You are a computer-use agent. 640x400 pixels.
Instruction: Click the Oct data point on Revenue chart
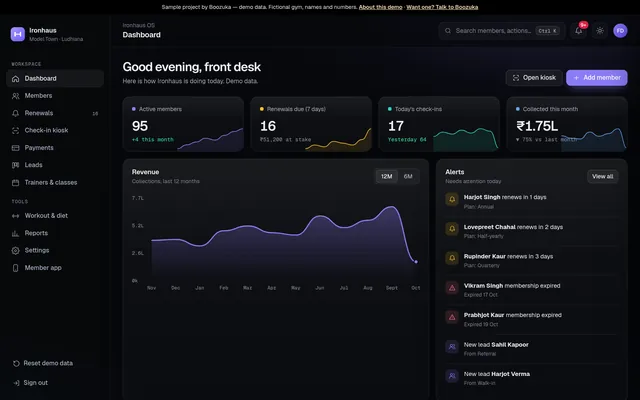pos(416,262)
